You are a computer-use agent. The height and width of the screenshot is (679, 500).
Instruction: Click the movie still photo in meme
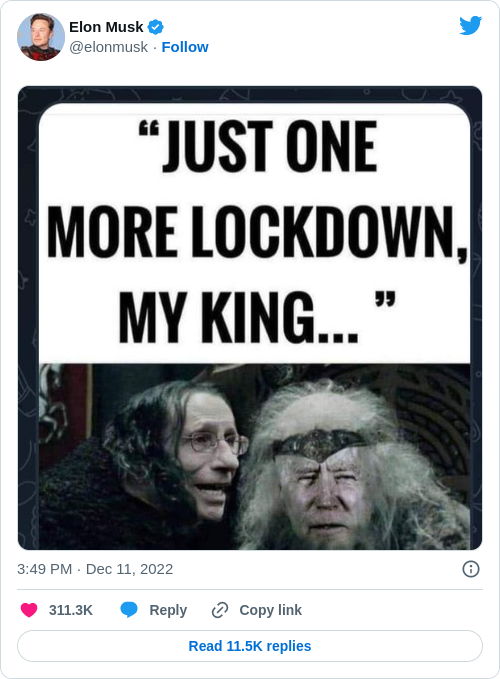tap(255, 456)
